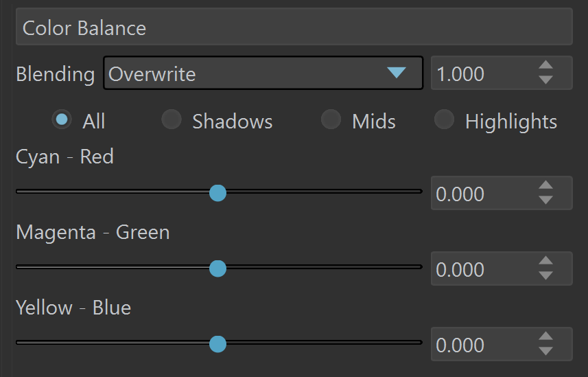
Task: Click the Yellow - Blue 0.000 value field
Action: (x=480, y=345)
